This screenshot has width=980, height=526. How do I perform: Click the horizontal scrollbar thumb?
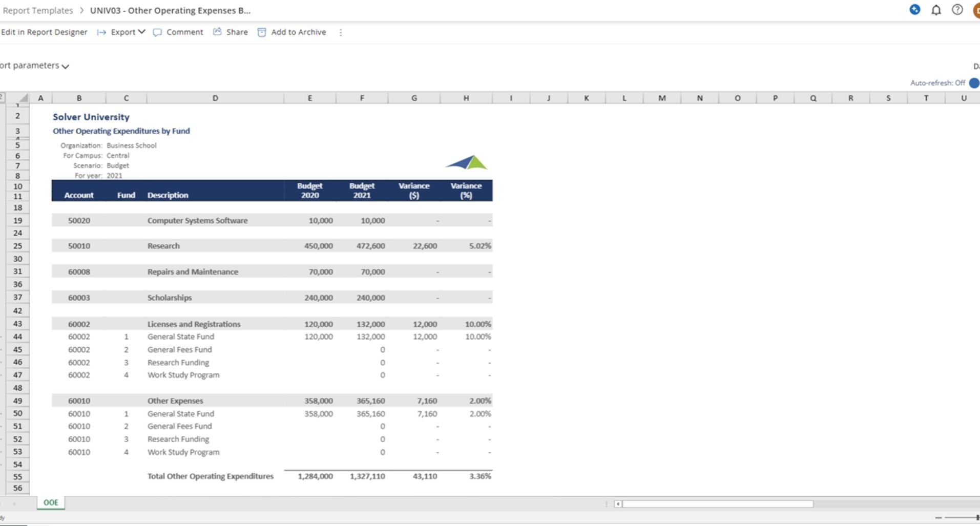[717, 504]
